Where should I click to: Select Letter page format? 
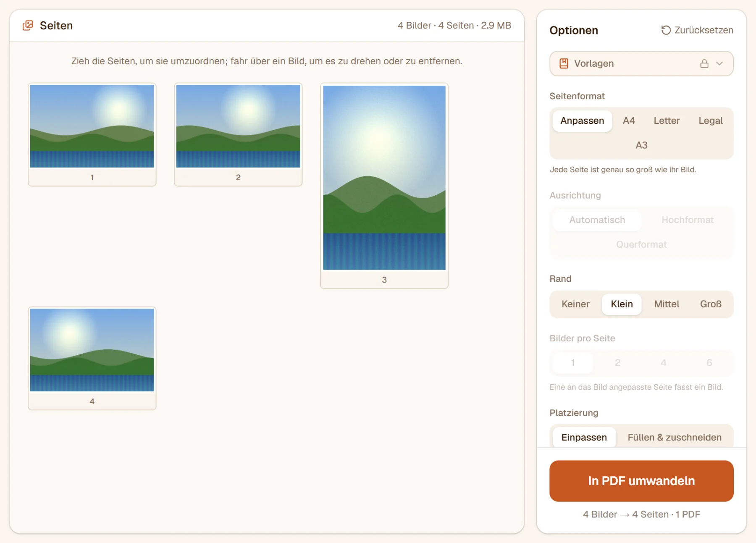click(667, 121)
